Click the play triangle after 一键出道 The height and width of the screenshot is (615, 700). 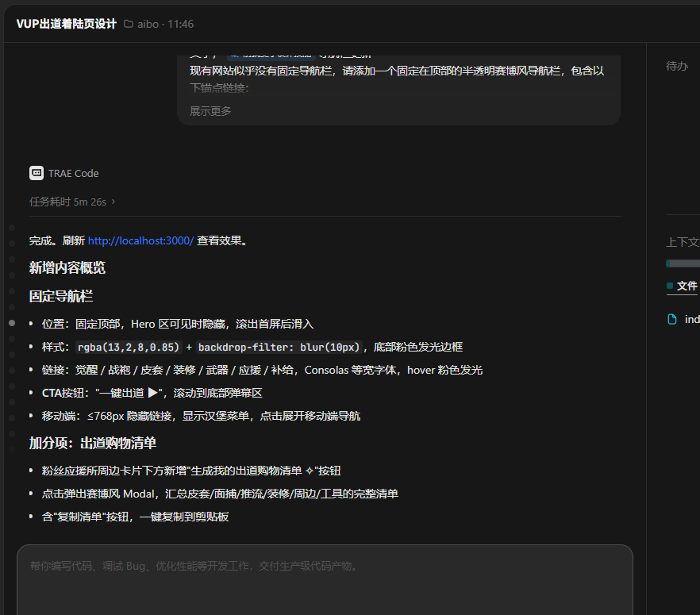[x=153, y=393]
